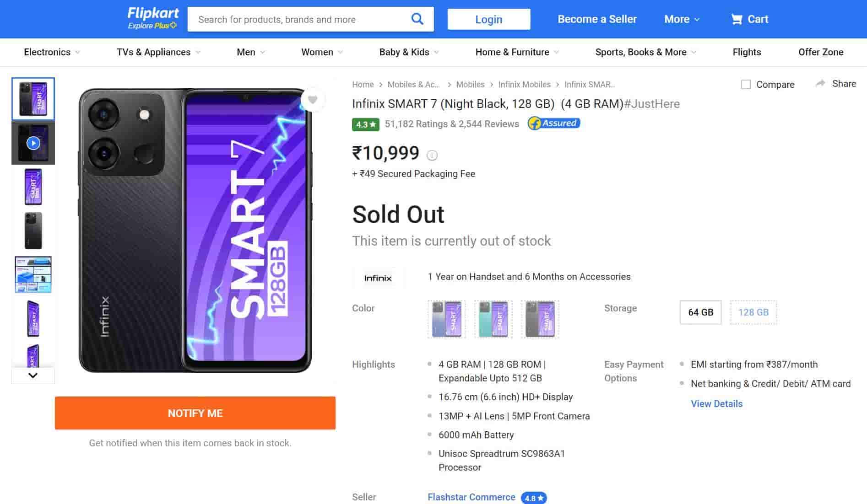Select the 64 GB storage option
867x504 pixels.
point(700,312)
